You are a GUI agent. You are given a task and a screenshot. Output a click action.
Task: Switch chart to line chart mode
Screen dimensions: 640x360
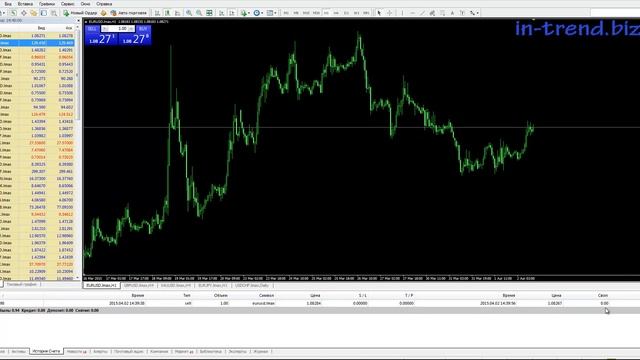178,13
